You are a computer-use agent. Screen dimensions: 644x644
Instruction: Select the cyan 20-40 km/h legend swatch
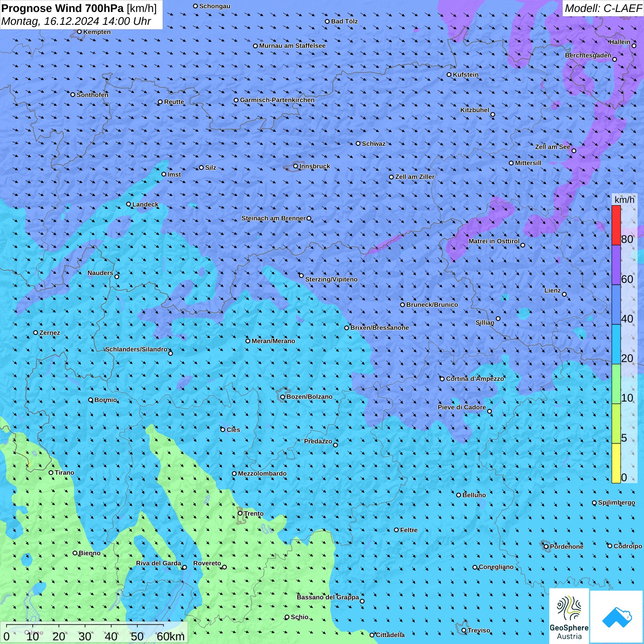[616, 345]
